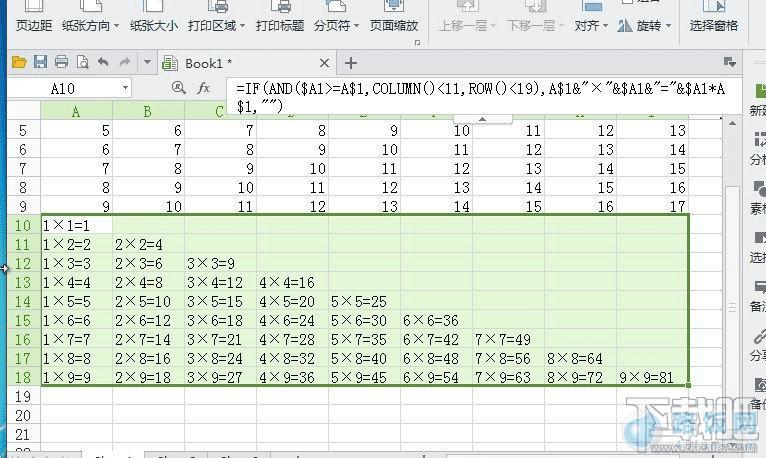
Task: Click the Name Box showing A10
Action: [63, 88]
